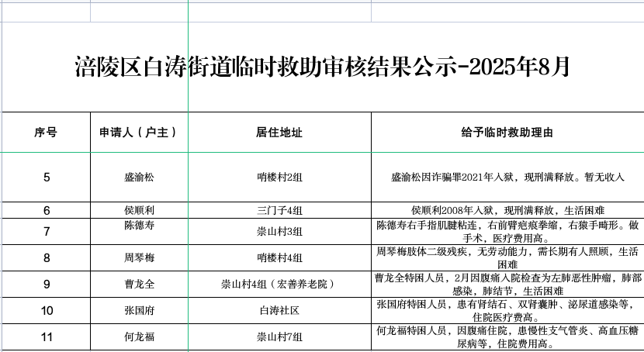Select applicant name 盛渝松
This screenshot has width=644, height=352.
pos(139,178)
